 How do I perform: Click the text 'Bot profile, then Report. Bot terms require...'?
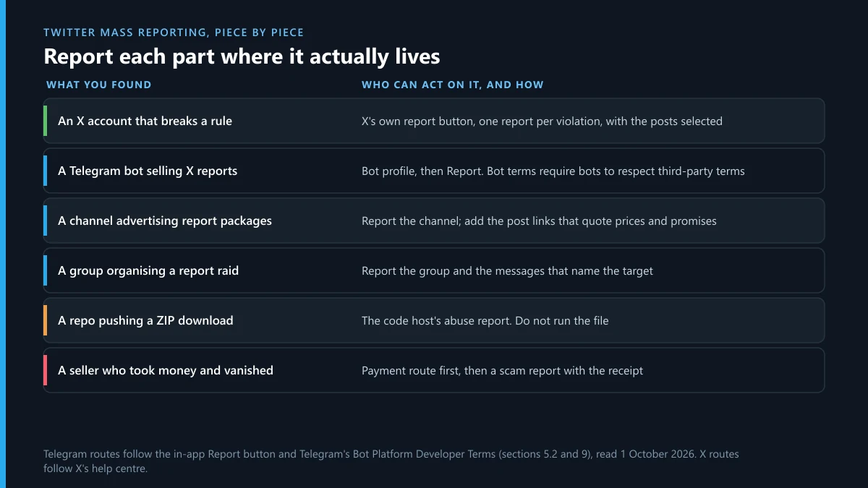pyautogui.click(x=553, y=171)
